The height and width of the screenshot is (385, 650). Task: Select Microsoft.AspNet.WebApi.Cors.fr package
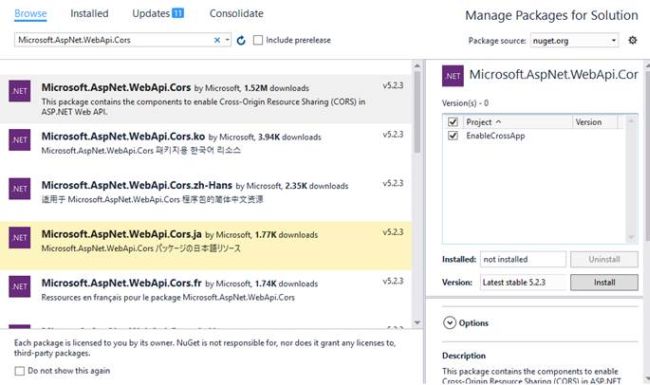click(206, 294)
